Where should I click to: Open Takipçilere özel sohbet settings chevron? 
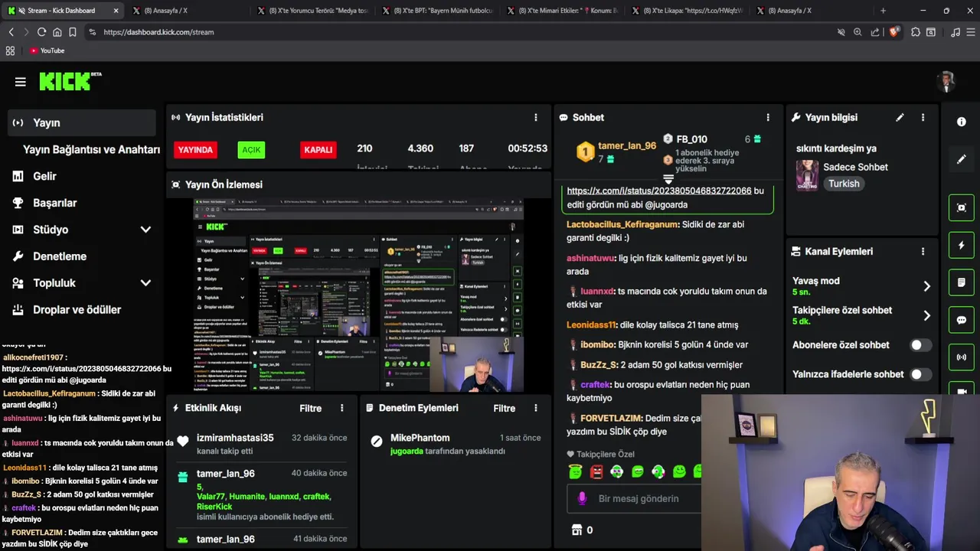pyautogui.click(x=926, y=315)
